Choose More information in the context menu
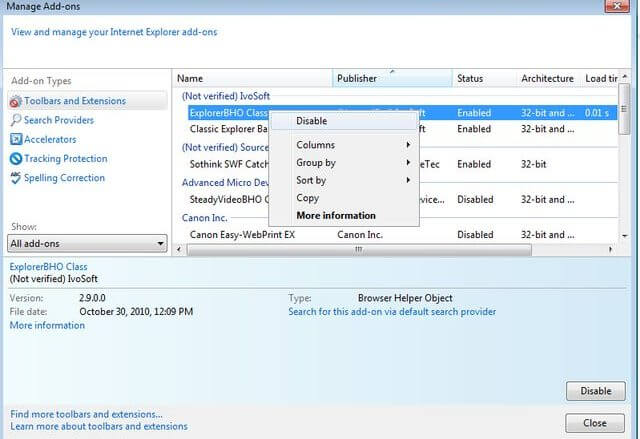The height and width of the screenshot is (439, 640). [x=344, y=215]
